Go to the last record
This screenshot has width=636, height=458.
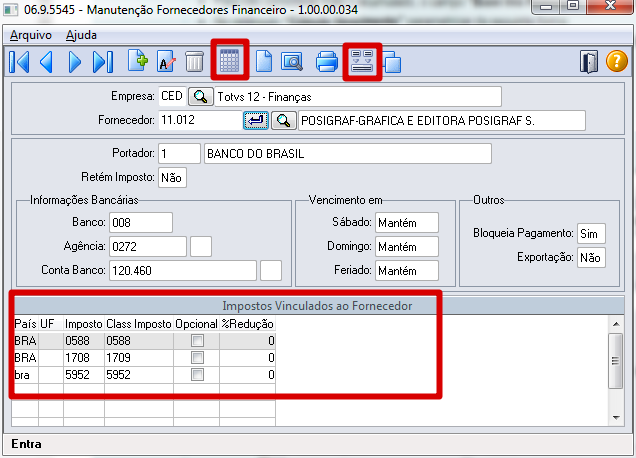(103, 62)
